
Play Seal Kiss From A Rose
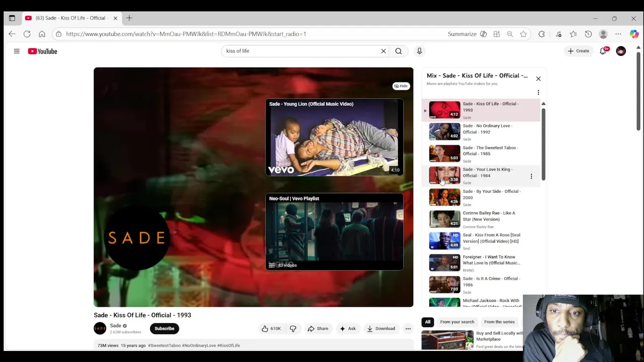click(x=480, y=241)
